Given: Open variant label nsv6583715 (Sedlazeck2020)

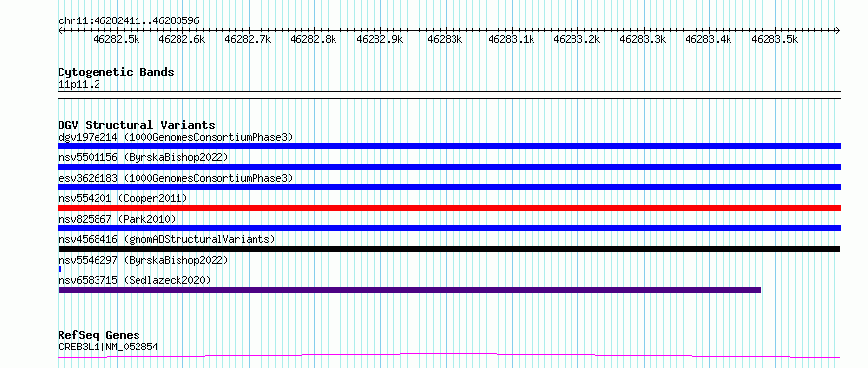Looking at the screenshot, I should click(135, 280).
